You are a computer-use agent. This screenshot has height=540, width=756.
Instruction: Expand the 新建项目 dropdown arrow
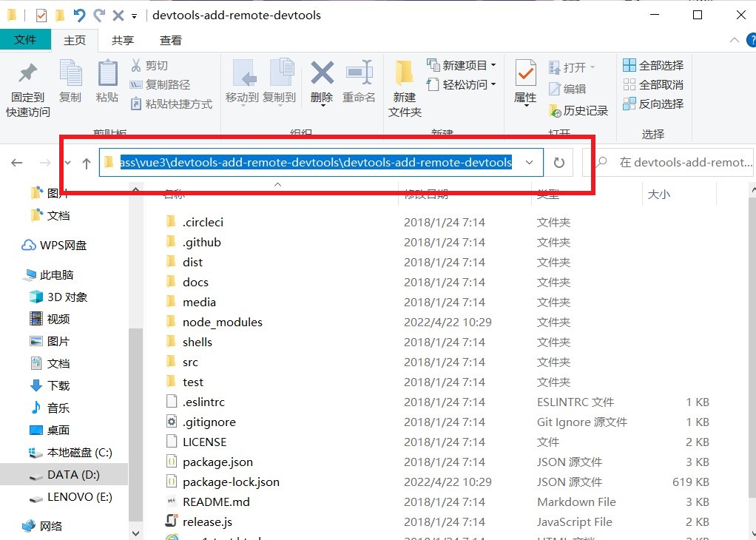click(494, 65)
